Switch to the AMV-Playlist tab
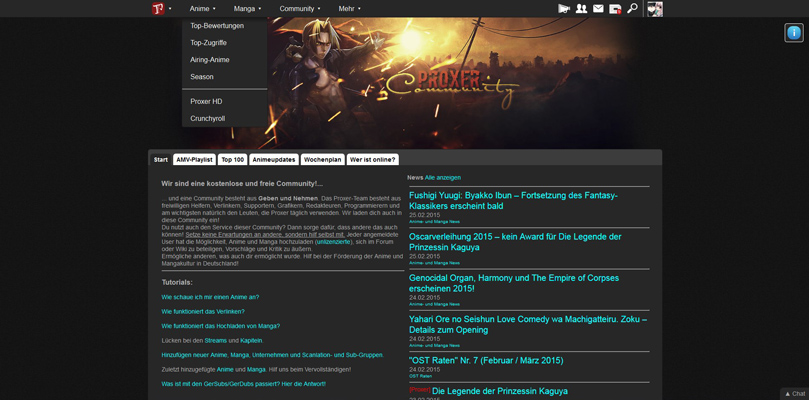The image size is (809, 400). pyautogui.click(x=194, y=160)
